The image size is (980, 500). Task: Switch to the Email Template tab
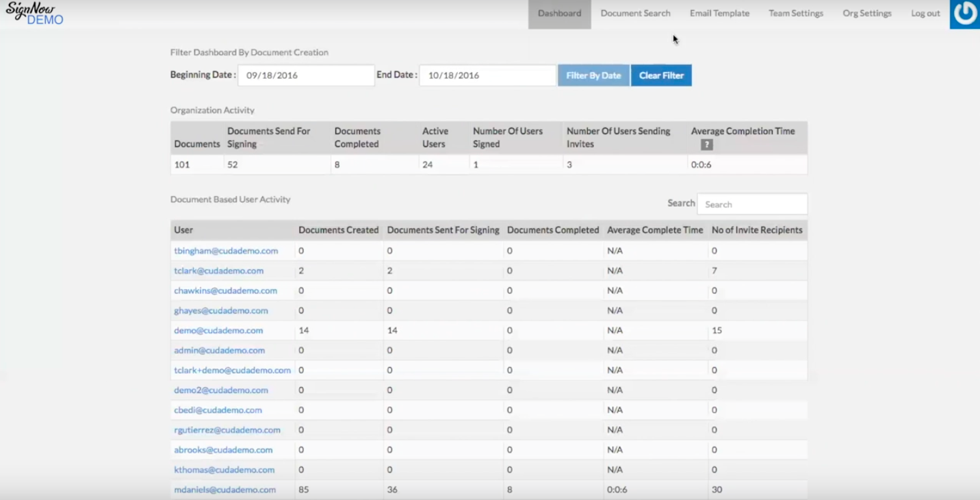click(719, 14)
